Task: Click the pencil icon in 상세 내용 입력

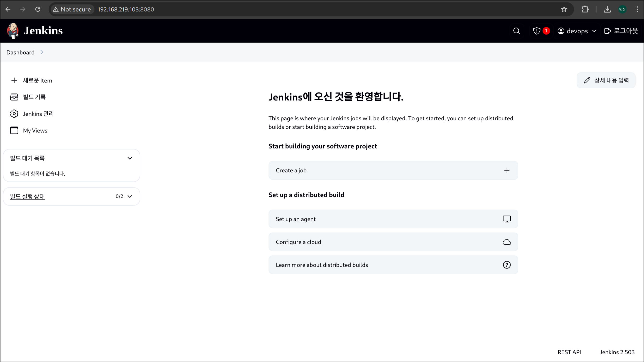Action: pyautogui.click(x=587, y=80)
